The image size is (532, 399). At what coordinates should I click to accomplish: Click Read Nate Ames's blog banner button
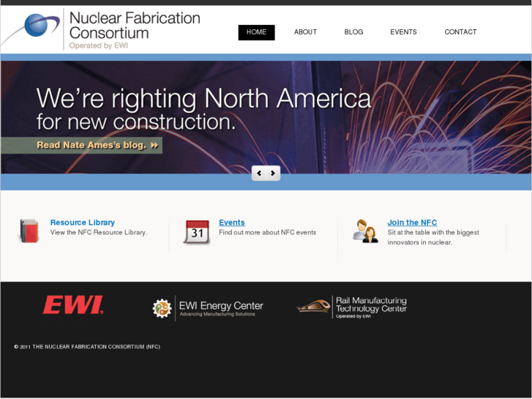pos(81,146)
